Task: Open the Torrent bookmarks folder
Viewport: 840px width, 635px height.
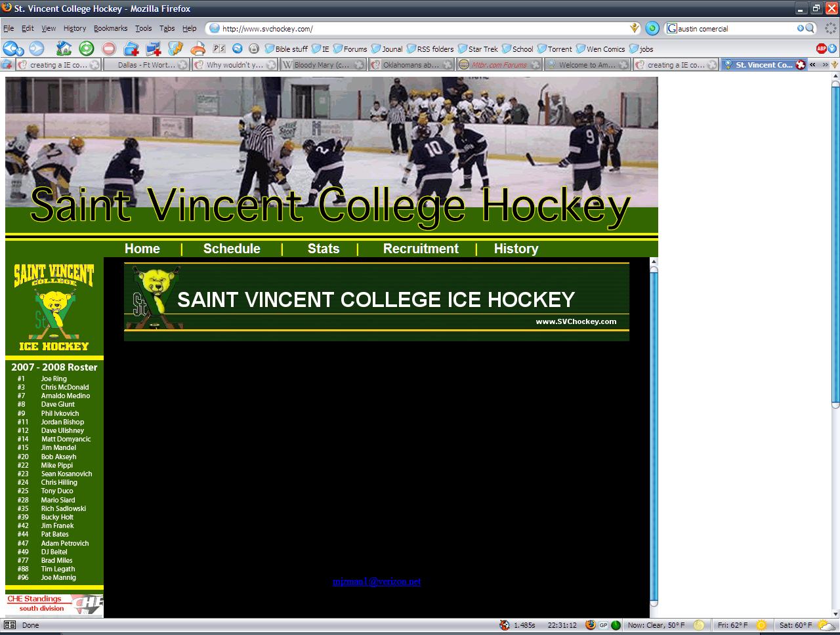Action: point(555,49)
